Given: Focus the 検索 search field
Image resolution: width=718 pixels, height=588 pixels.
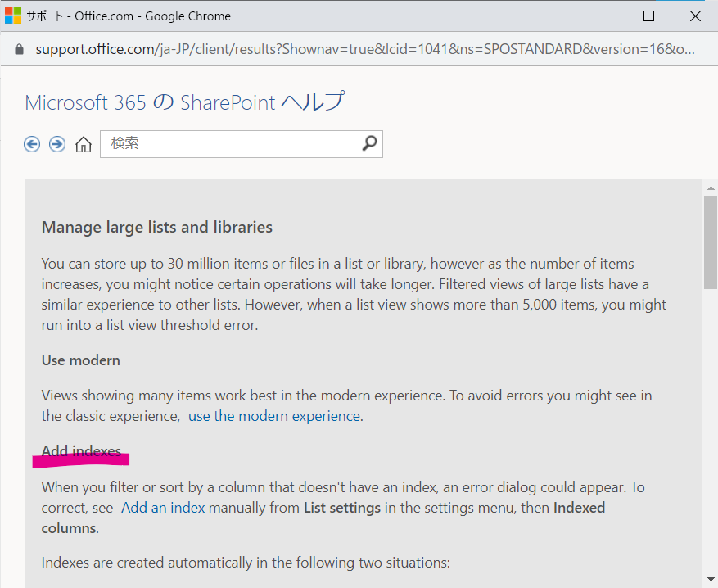Looking at the screenshot, I should 229,143.
